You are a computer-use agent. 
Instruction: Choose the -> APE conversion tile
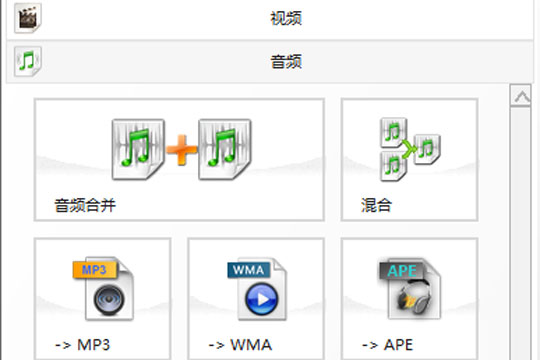click(x=409, y=299)
